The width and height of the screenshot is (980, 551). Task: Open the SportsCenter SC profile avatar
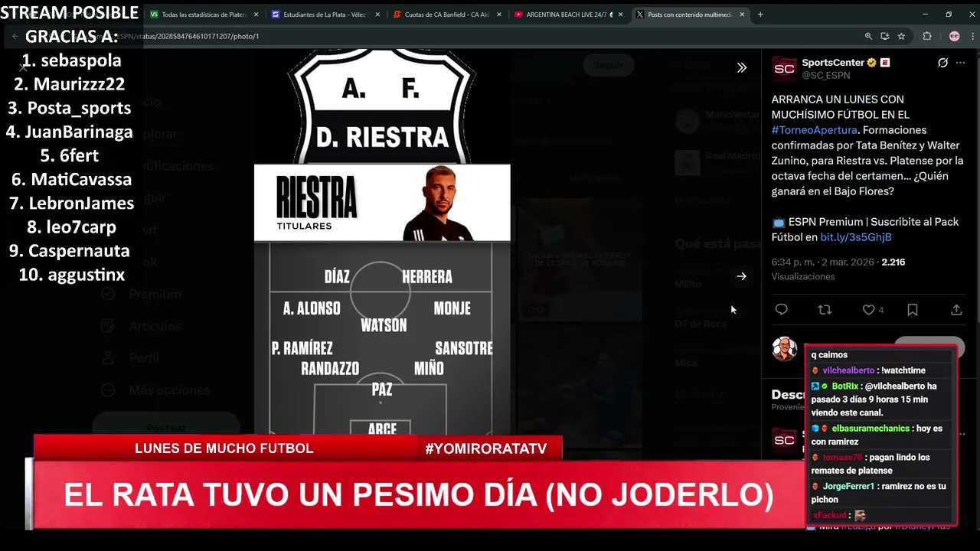[785, 69]
